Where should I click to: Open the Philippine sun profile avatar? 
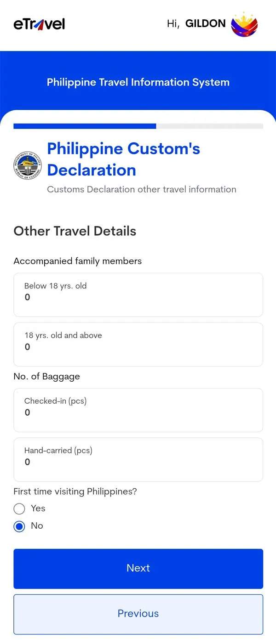[x=244, y=24]
